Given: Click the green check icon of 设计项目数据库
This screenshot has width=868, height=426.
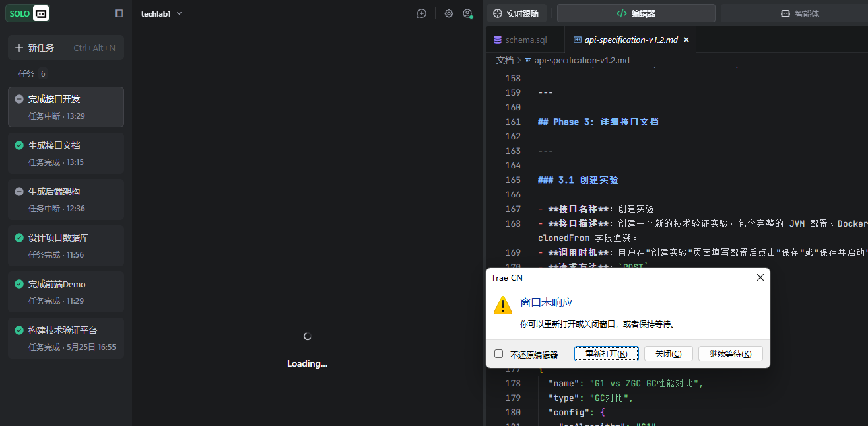Looking at the screenshot, I should click(19, 238).
